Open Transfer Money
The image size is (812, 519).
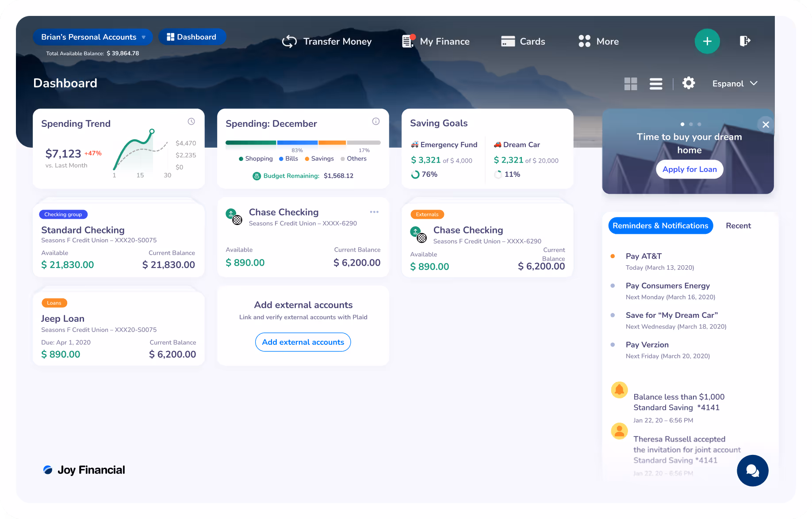[x=327, y=41]
